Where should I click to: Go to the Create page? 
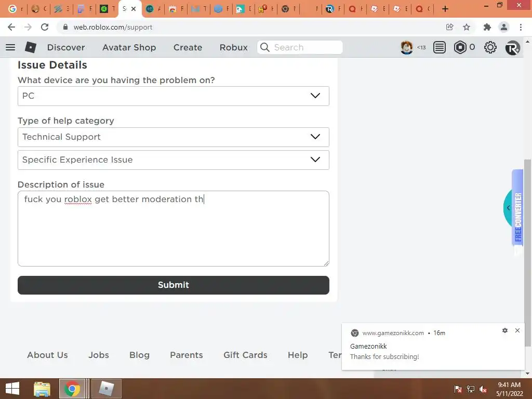point(188,47)
